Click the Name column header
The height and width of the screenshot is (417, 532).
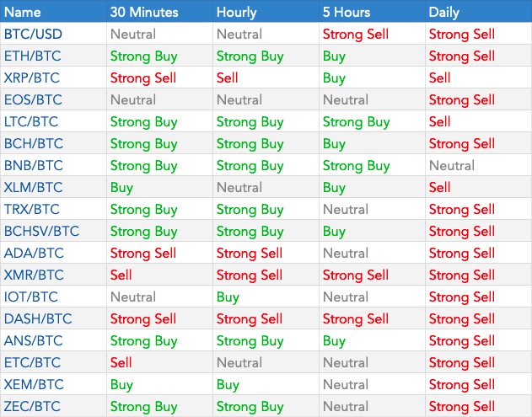[23, 13]
